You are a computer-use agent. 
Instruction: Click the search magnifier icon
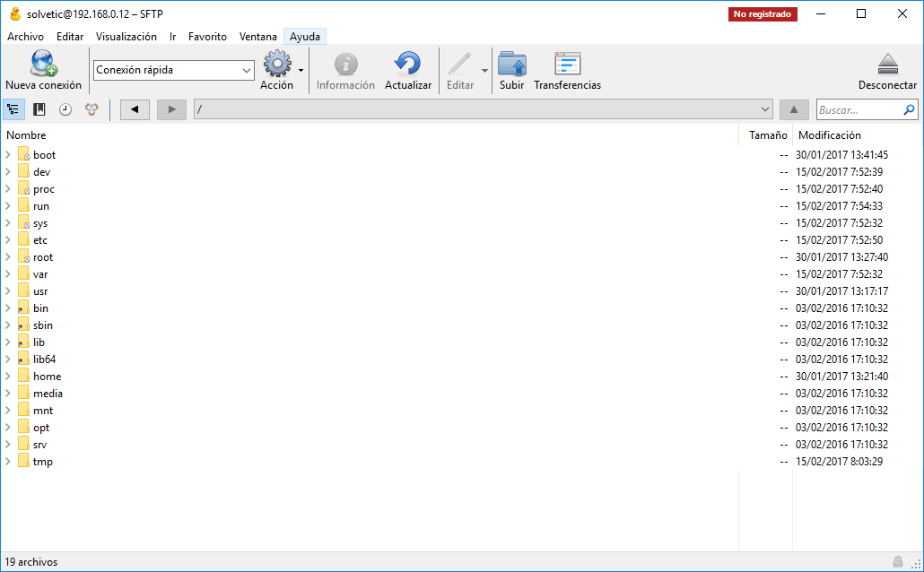tap(909, 109)
